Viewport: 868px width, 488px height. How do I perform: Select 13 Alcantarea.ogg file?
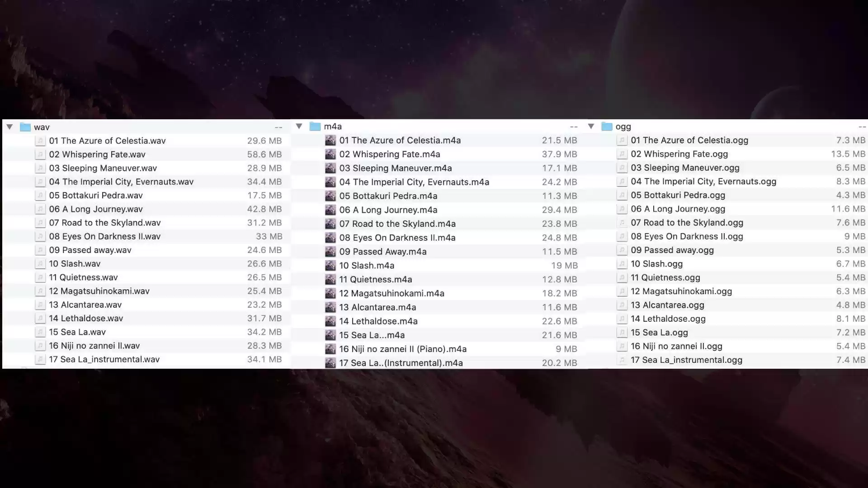pos(667,305)
